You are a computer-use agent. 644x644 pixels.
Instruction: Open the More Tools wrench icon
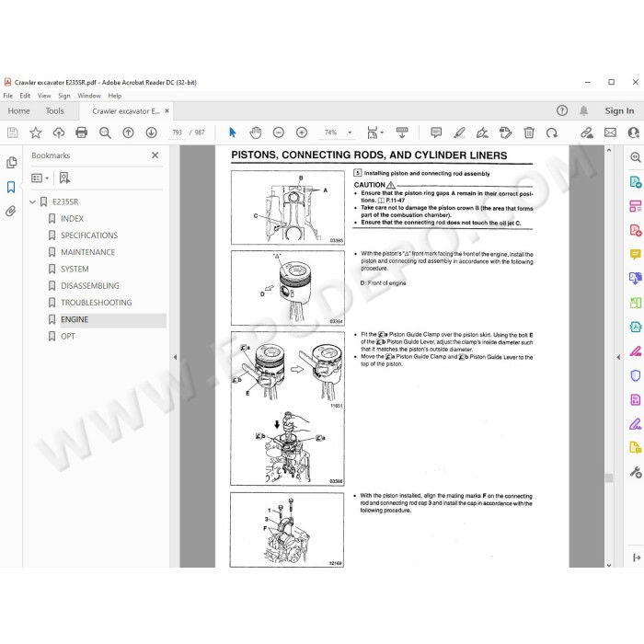tap(635, 472)
